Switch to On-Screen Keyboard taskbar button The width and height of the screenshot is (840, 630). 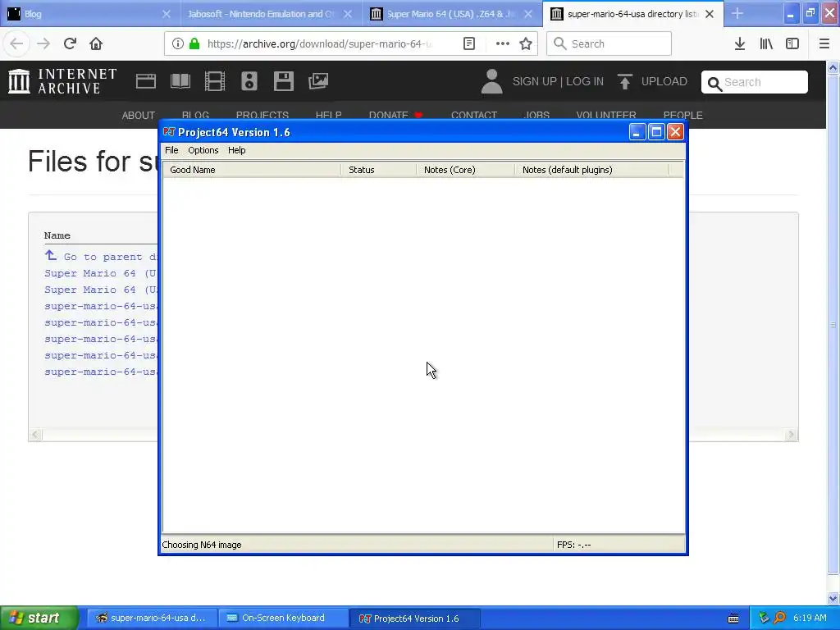point(284,618)
